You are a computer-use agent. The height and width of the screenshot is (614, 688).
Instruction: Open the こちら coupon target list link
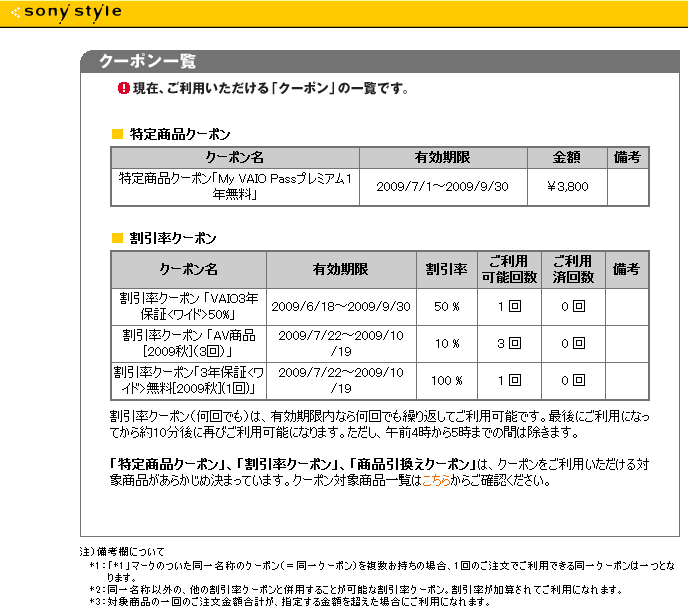point(436,481)
